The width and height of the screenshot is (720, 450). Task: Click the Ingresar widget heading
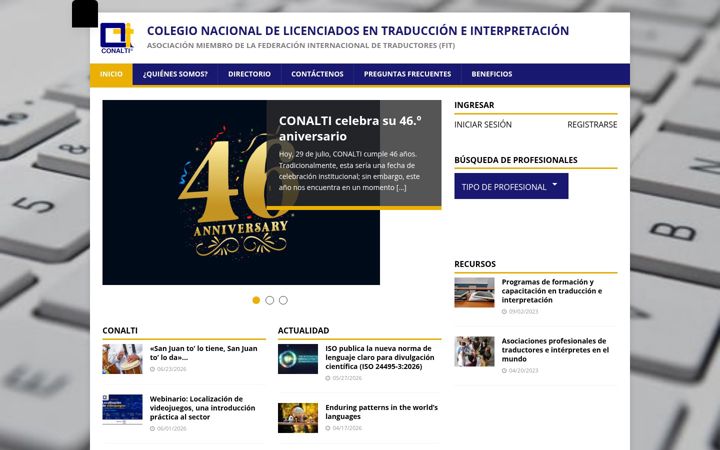(474, 105)
